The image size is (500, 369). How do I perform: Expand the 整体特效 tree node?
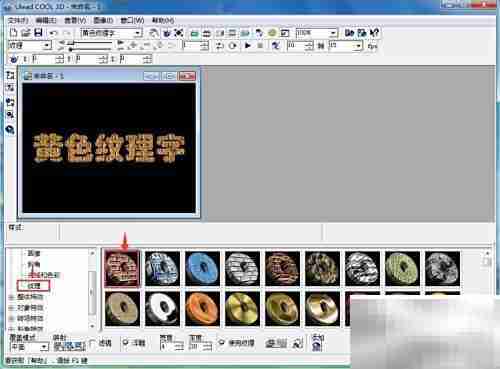point(11,297)
